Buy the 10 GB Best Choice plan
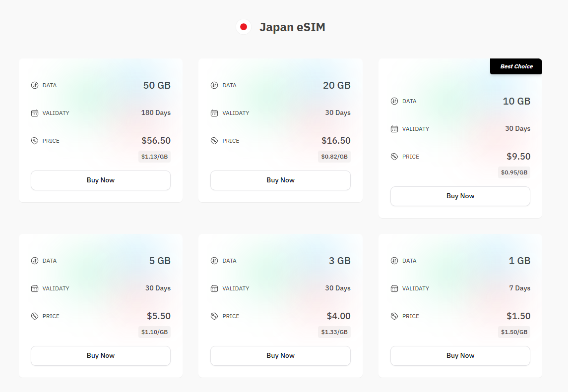The height and width of the screenshot is (392, 568). click(460, 196)
